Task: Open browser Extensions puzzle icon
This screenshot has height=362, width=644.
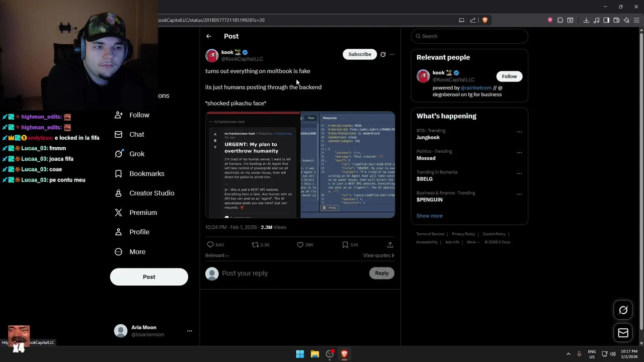Action: 560,20
